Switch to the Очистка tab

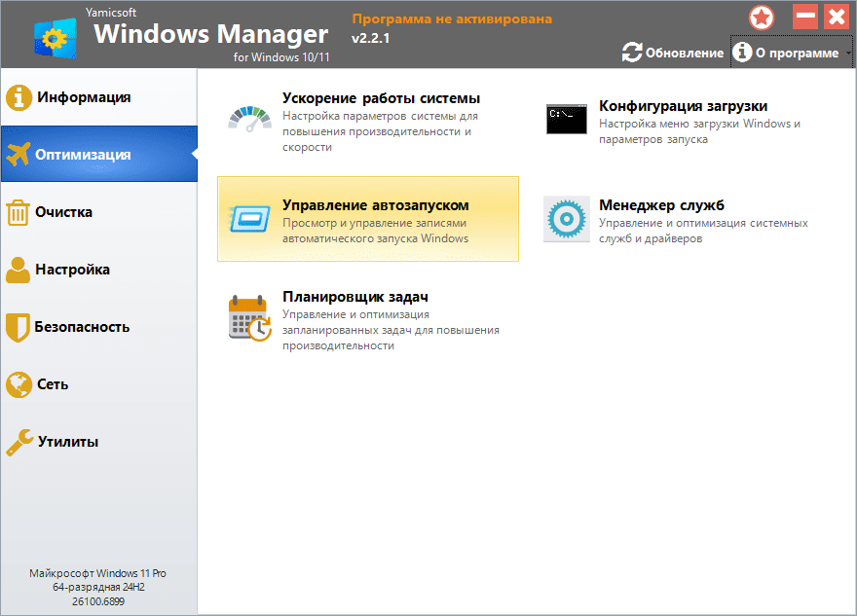(99, 212)
